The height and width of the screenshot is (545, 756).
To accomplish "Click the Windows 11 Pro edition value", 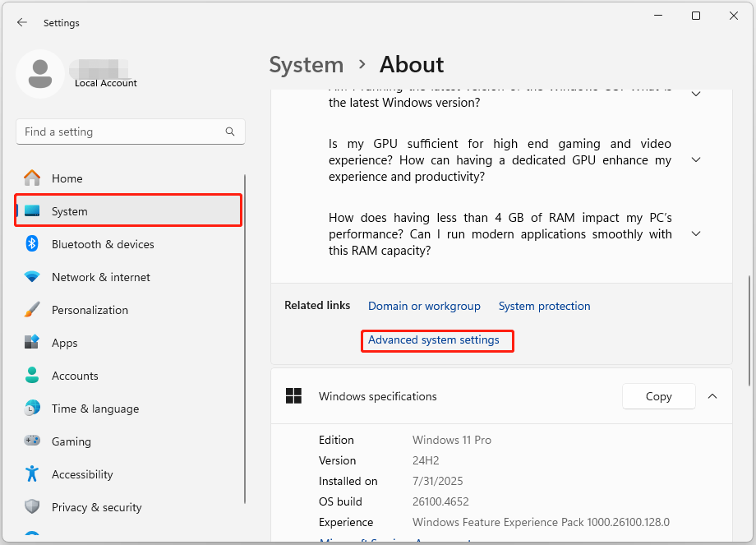I will click(452, 440).
